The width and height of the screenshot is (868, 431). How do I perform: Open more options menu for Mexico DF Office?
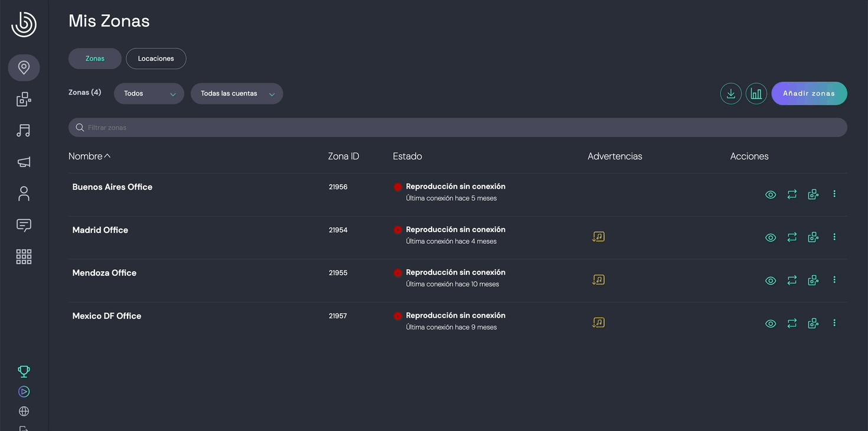[834, 323]
